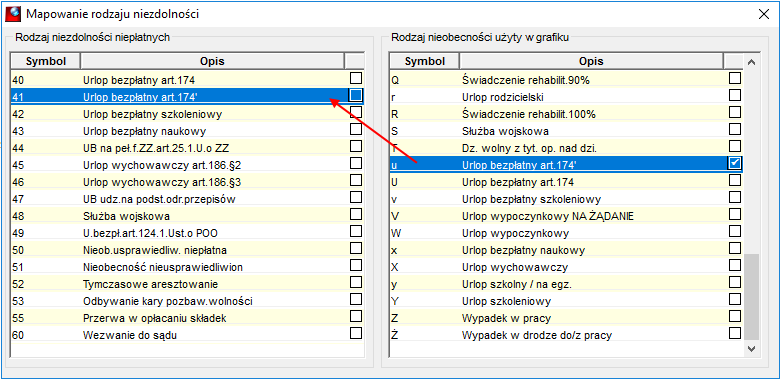Check the box for Urlop bezpłatny art.174 row 40
The width and height of the screenshot is (780, 379).
pos(356,78)
